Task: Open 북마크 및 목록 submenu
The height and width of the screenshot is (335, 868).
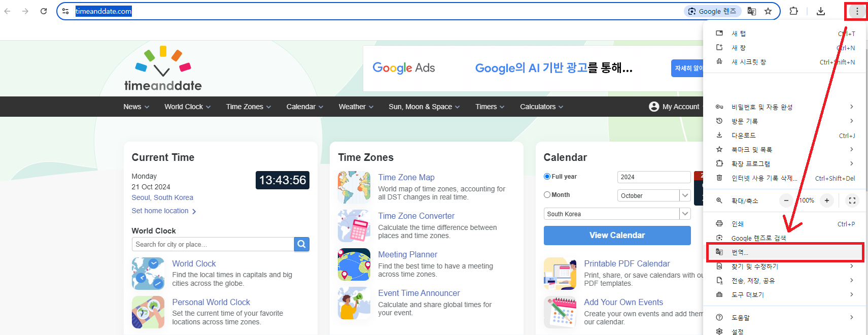Action: (785, 149)
